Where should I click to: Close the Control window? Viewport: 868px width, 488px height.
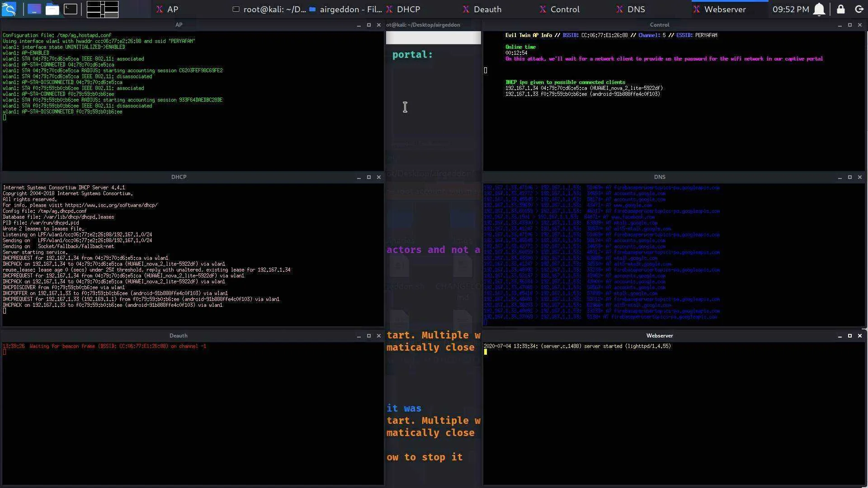click(860, 25)
